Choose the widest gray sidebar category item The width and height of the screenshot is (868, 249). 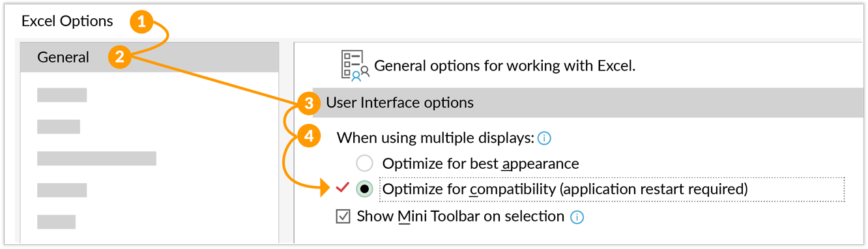(x=96, y=158)
